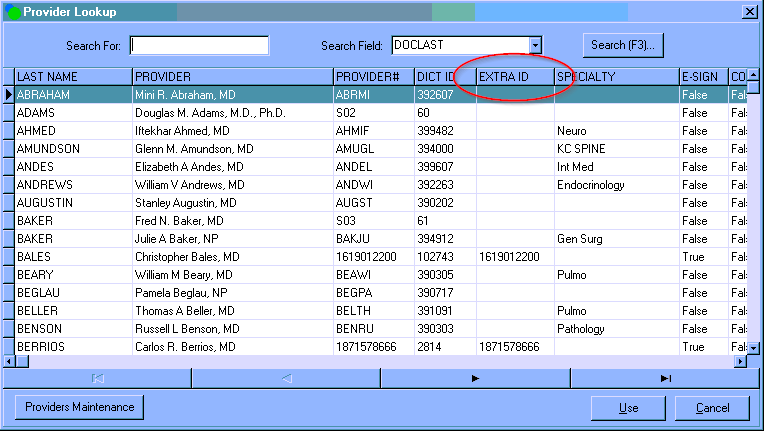Click the EXTRA ID column header

514,77
